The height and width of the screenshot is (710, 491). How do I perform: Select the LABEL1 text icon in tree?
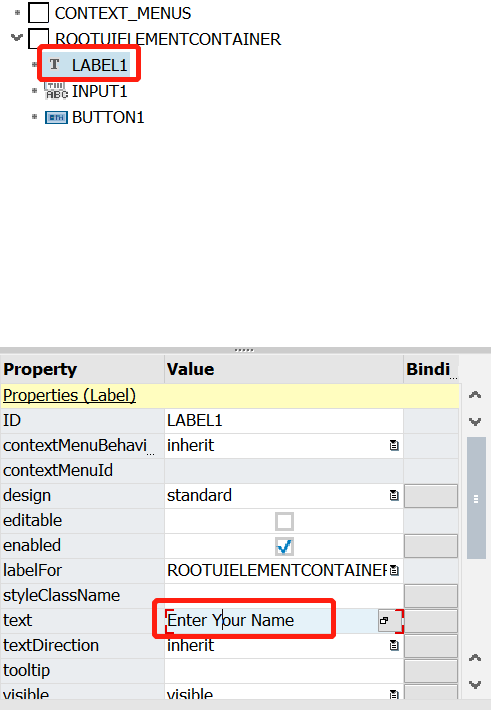tap(55, 65)
